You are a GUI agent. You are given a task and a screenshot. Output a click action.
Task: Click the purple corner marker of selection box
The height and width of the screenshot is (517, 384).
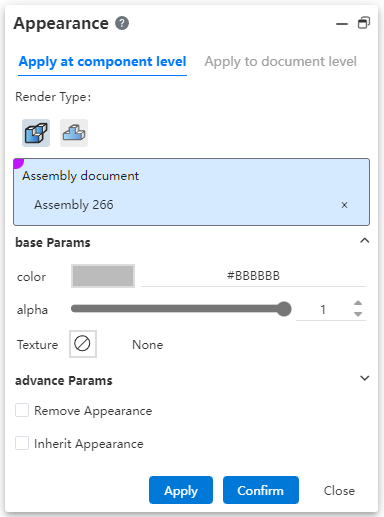18,163
